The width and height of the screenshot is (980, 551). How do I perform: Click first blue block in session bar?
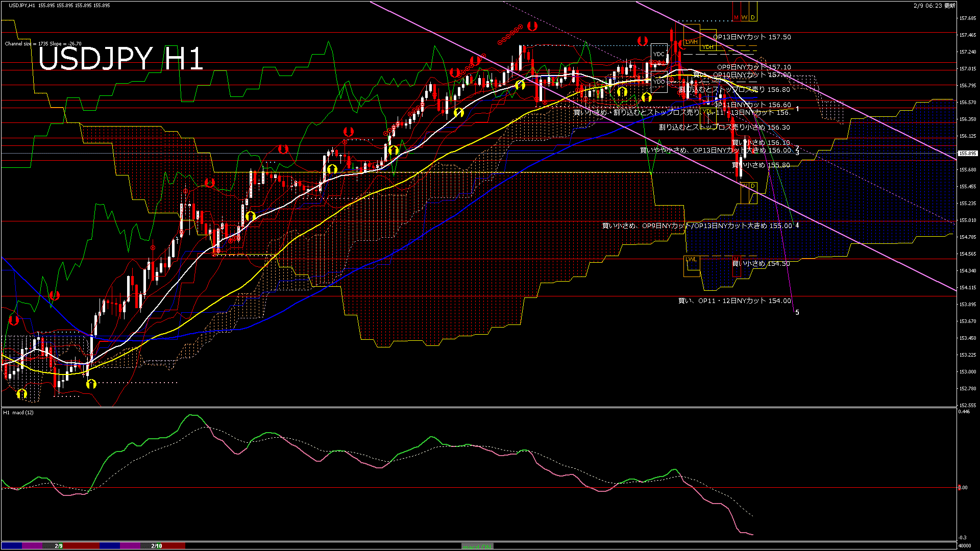12,546
